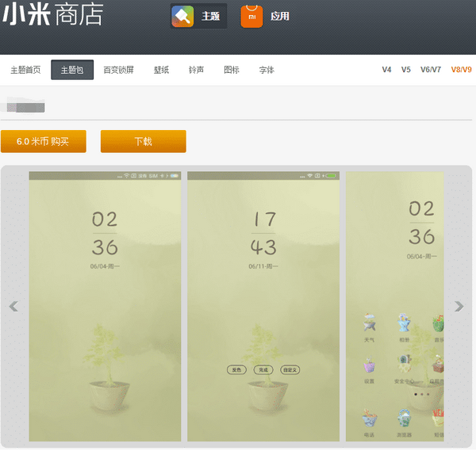Click the orange 应用 Mi app icon

click(251, 16)
